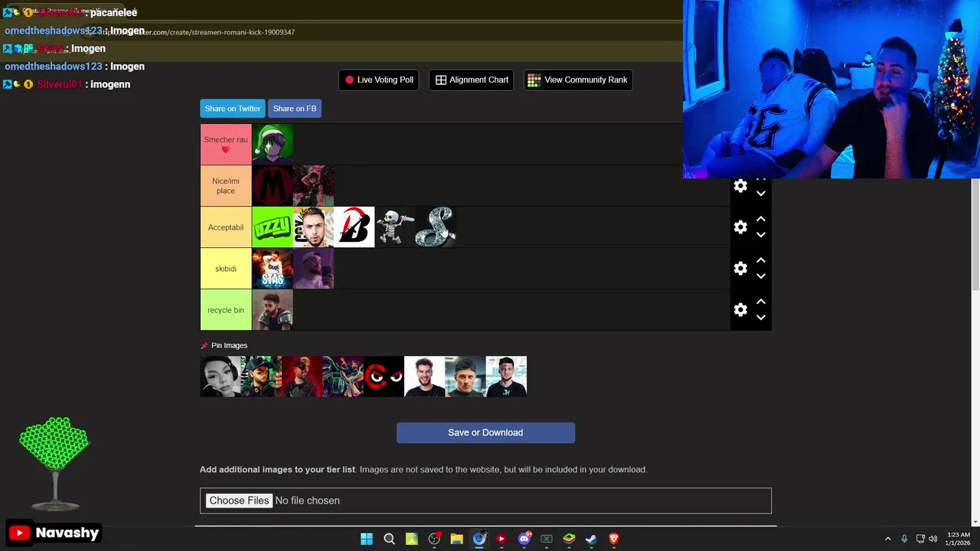Click the Pin Images pushpin icon
Screen dimensions: 980x551
(204, 346)
